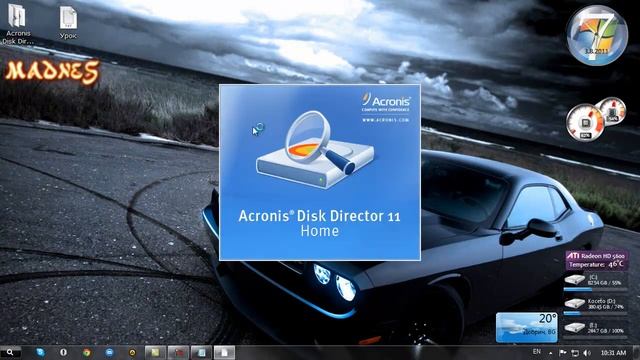640x360 pixels.
Task: Open the Урок text file on desktop
Action: [68, 22]
